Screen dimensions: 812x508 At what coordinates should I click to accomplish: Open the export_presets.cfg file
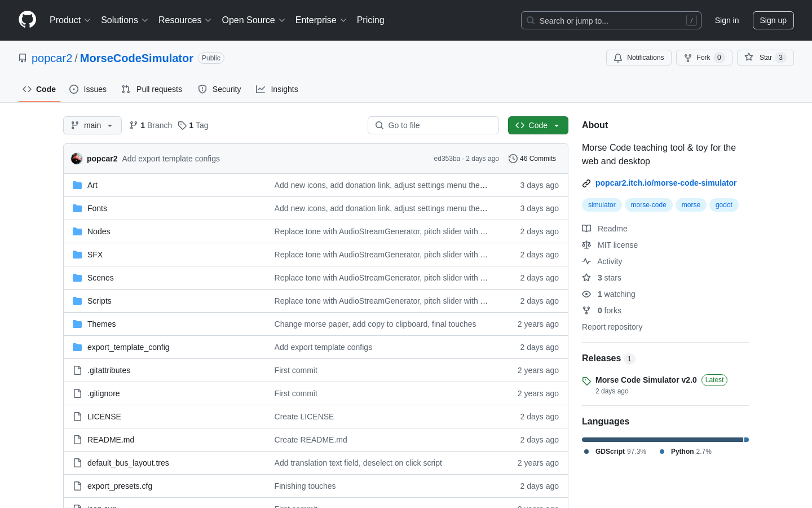(x=120, y=486)
